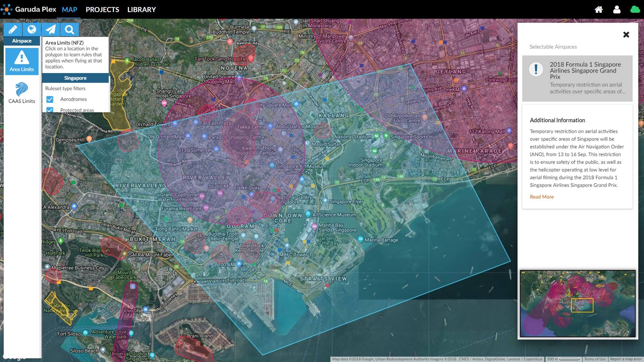The image size is (644, 362).
Task: Click the Dempsey Hill restaurant marker
Action: tap(89, 139)
